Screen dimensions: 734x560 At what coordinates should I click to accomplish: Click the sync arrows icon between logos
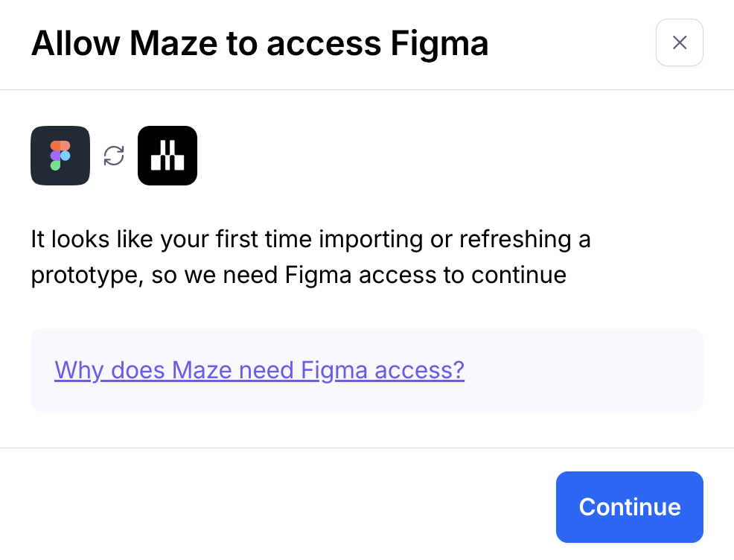click(114, 156)
